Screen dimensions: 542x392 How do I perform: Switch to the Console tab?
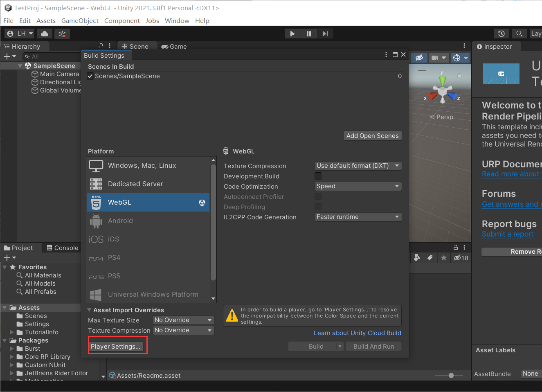point(62,248)
